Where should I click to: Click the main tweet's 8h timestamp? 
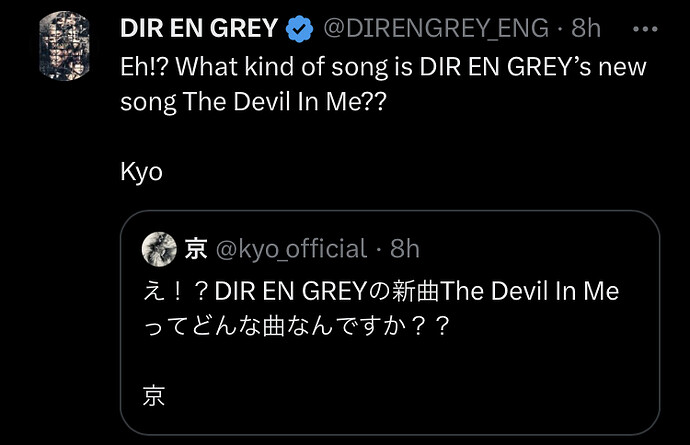tap(586, 28)
